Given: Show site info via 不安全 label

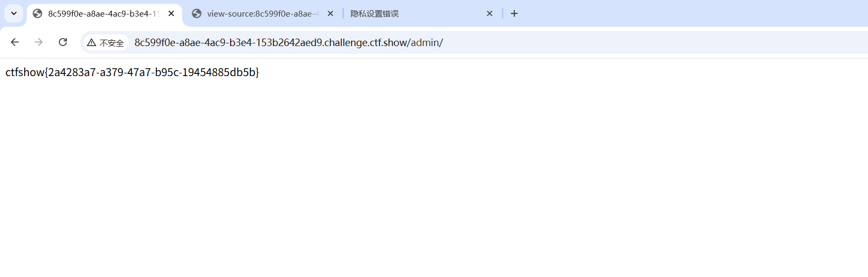Looking at the screenshot, I should click(x=111, y=43).
